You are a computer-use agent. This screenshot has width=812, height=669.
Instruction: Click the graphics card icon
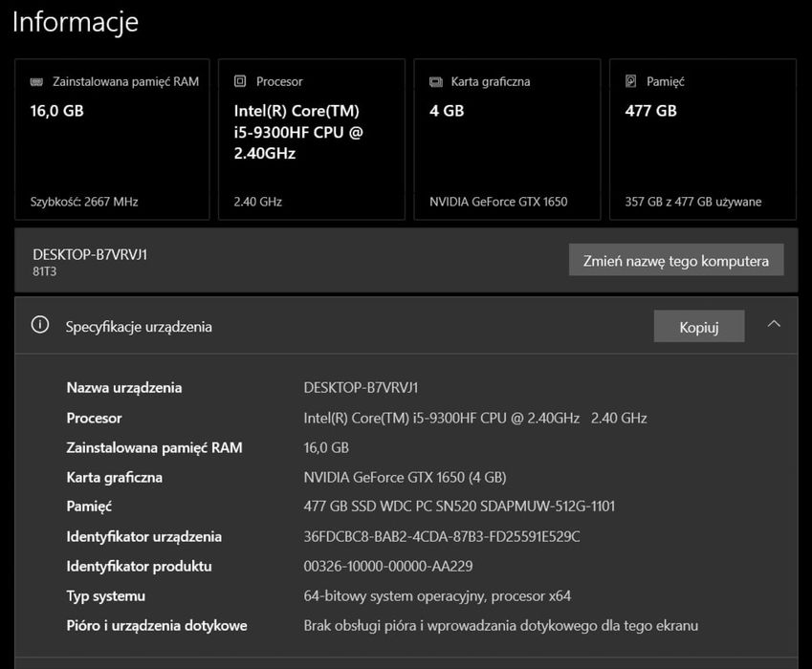click(436, 82)
